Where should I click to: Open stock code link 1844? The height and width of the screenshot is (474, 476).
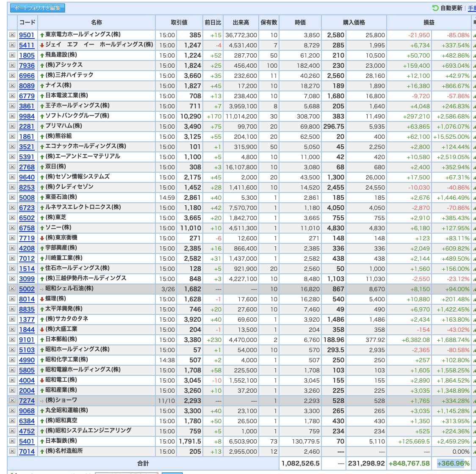[27, 330]
